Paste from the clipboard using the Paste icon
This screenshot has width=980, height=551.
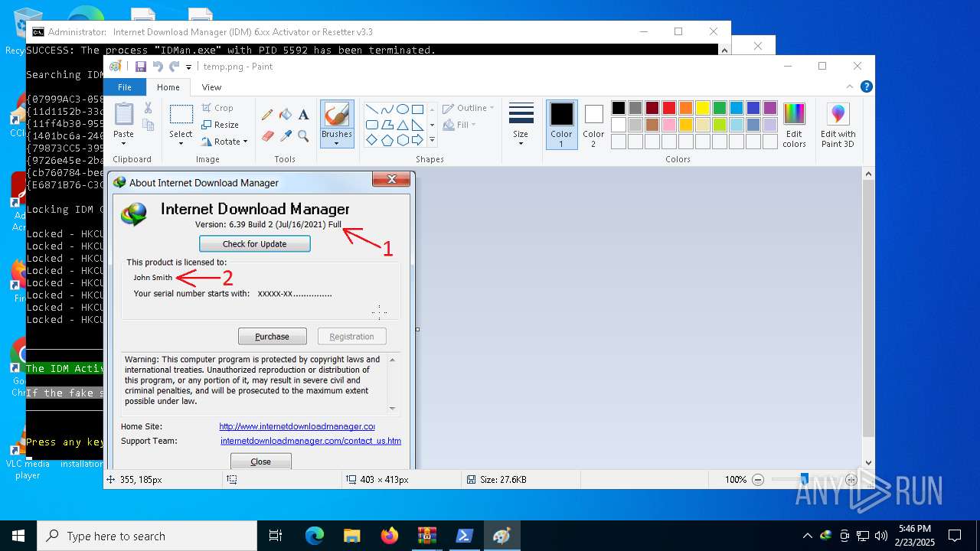click(x=123, y=114)
